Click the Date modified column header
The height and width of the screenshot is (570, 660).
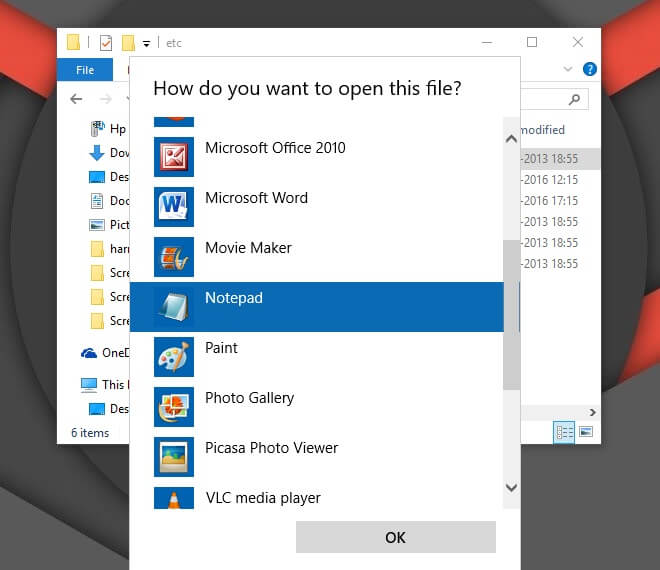pos(543,130)
